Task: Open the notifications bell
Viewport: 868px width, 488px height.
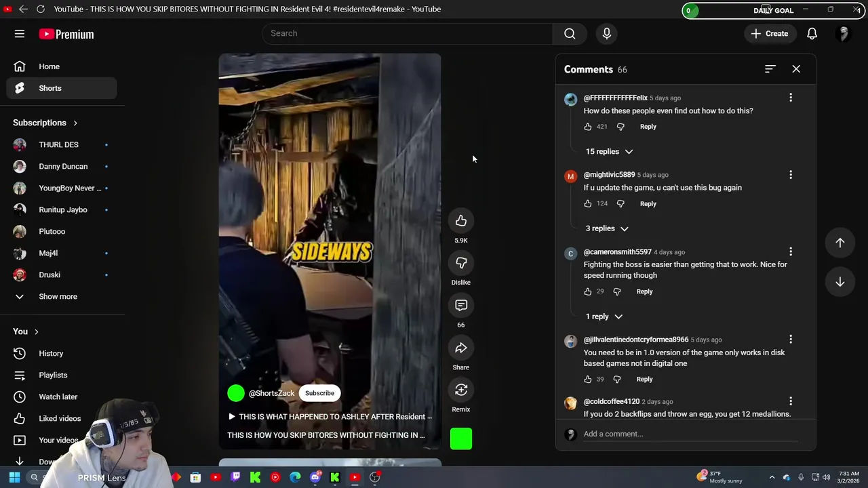Action: pyautogui.click(x=812, y=33)
